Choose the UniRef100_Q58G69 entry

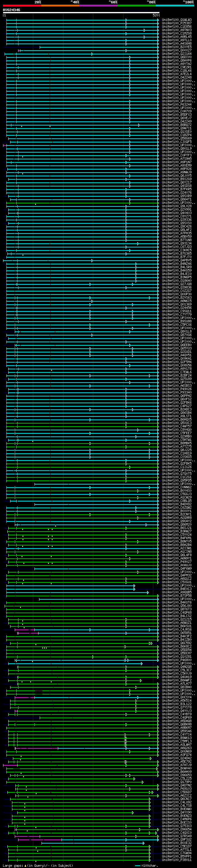pos(177,138)
